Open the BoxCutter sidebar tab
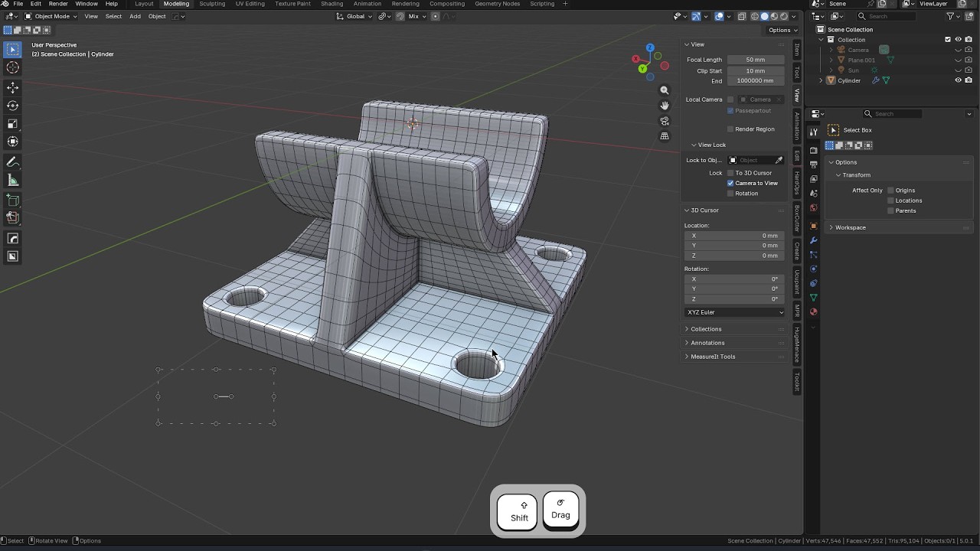 796,219
